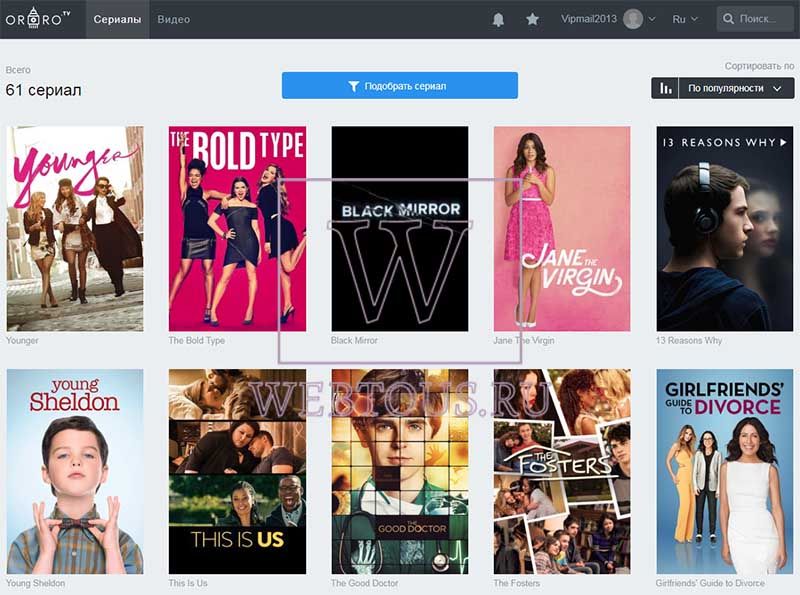Click the ORORO TV logo
The width and height of the screenshot is (800, 595).
[x=38, y=18]
